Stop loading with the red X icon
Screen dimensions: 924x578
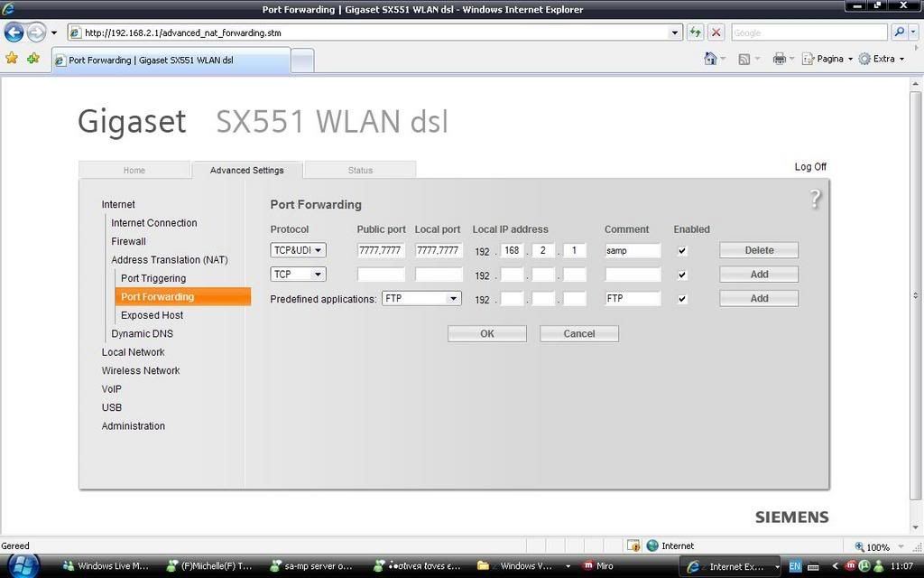[716, 33]
